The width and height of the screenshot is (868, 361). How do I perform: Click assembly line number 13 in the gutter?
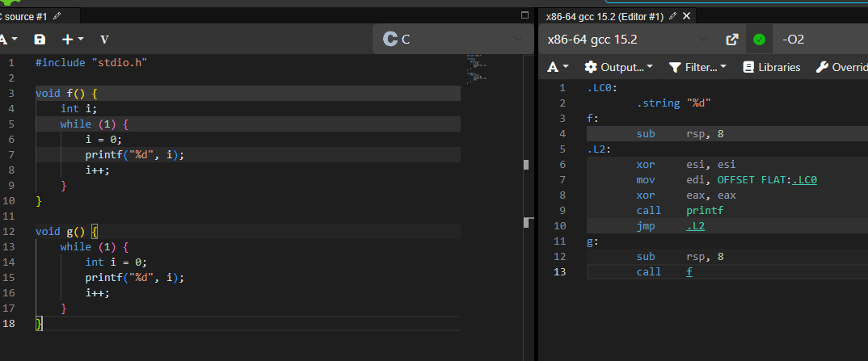pyautogui.click(x=559, y=271)
